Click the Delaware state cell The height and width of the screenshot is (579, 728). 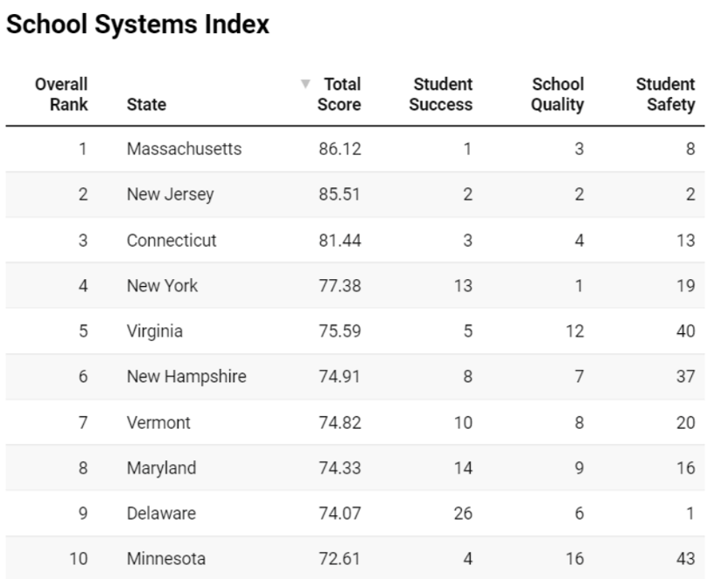(x=161, y=513)
